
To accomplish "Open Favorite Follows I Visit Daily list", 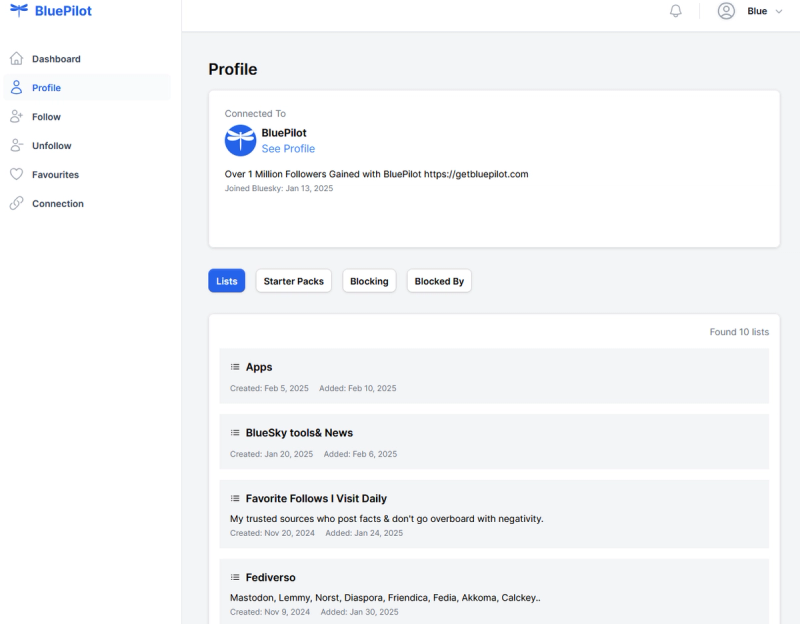I will click(494, 514).
